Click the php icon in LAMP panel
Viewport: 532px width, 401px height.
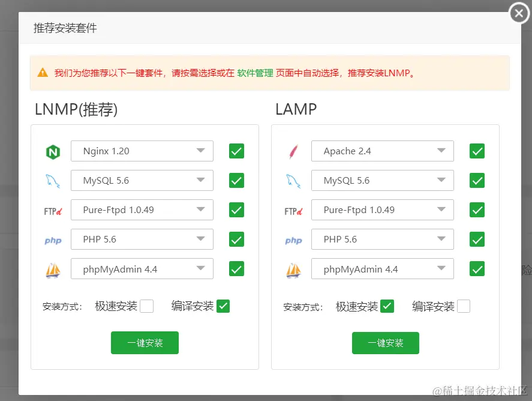click(293, 241)
